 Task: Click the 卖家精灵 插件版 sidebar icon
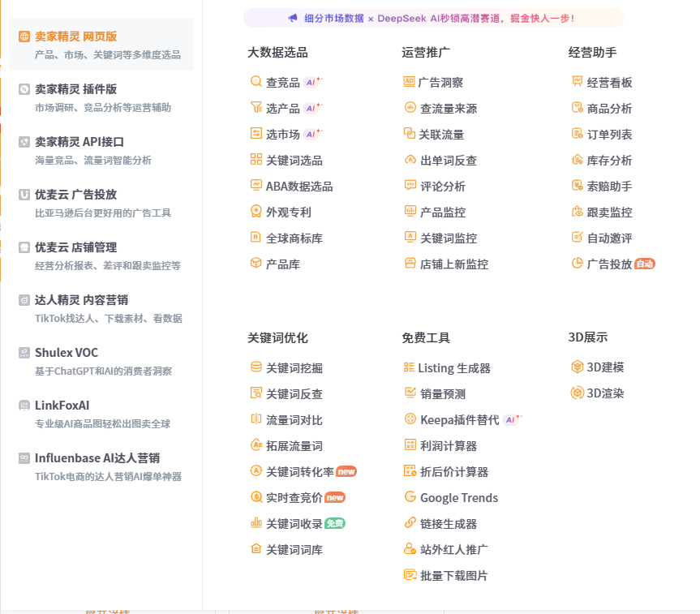[24, 89]
